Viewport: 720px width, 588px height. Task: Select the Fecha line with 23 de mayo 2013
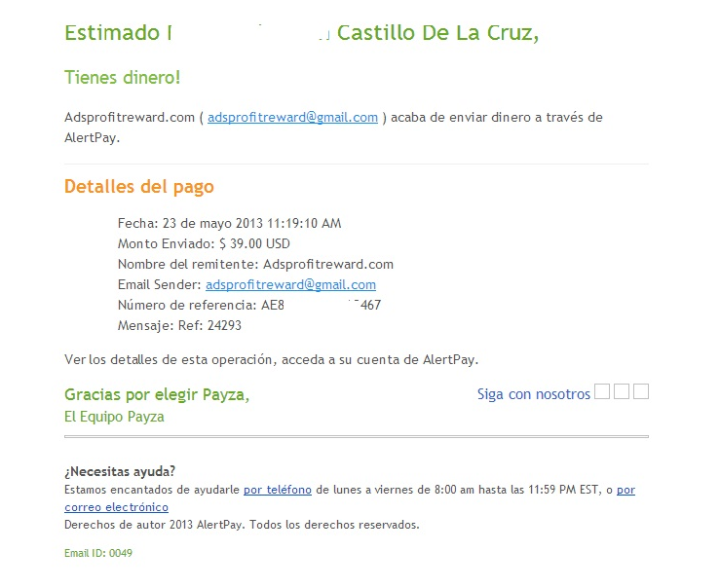tap(229, 224)
